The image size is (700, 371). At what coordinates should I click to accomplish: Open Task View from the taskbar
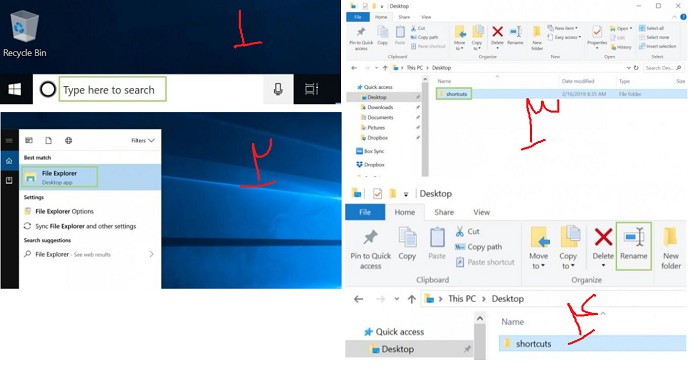coord(311,89)
